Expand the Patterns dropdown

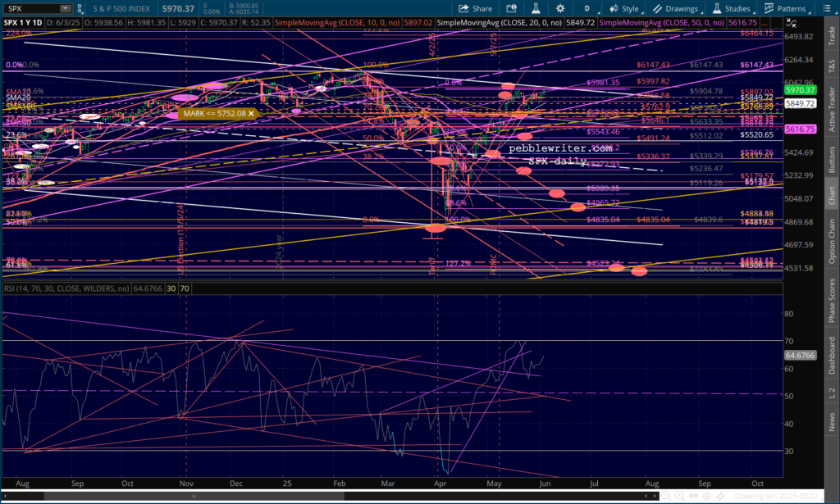coord(786,8)
